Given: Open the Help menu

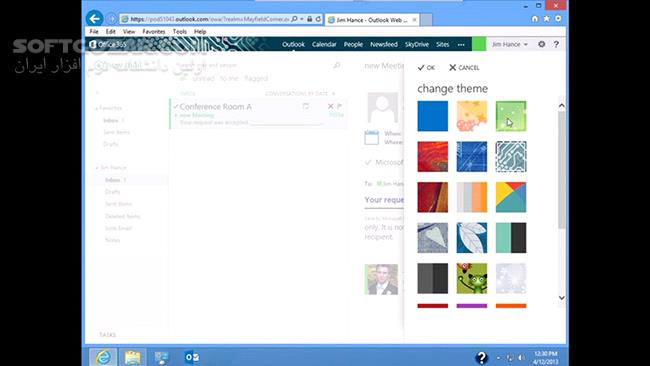Looking at the screenshot, I should [x=200, y=32].
